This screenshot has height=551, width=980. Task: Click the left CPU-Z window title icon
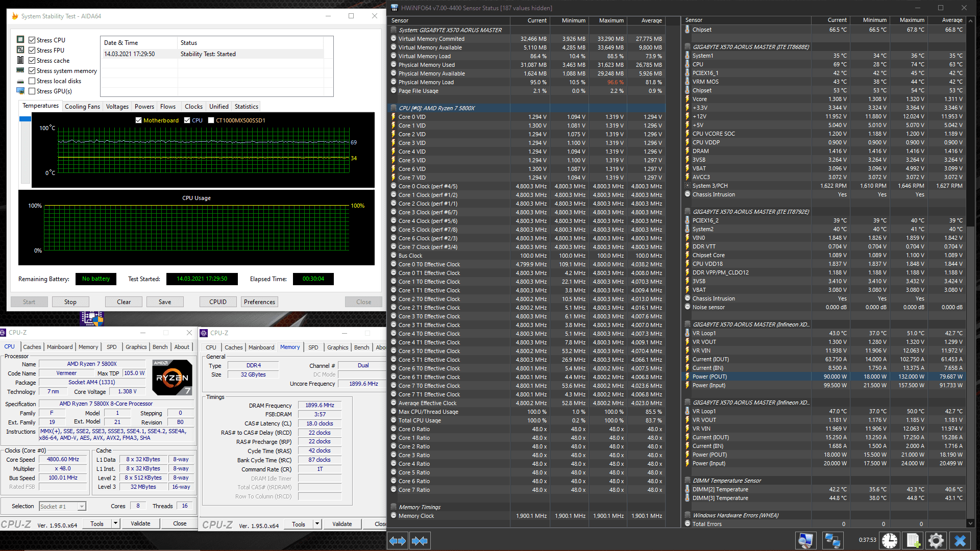click(x=3, y=333)
